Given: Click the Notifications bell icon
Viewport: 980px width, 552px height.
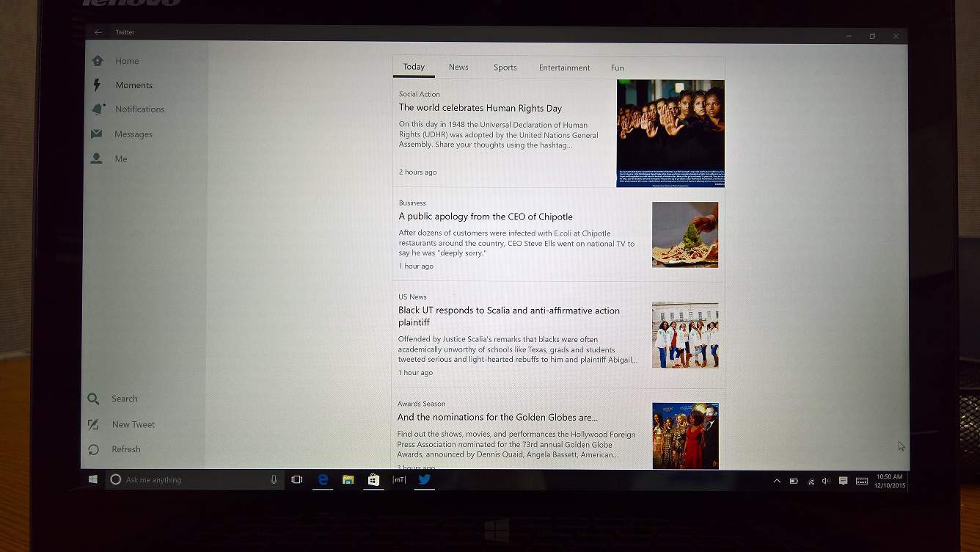Looking at the screenshot, I should coord(98,109).
